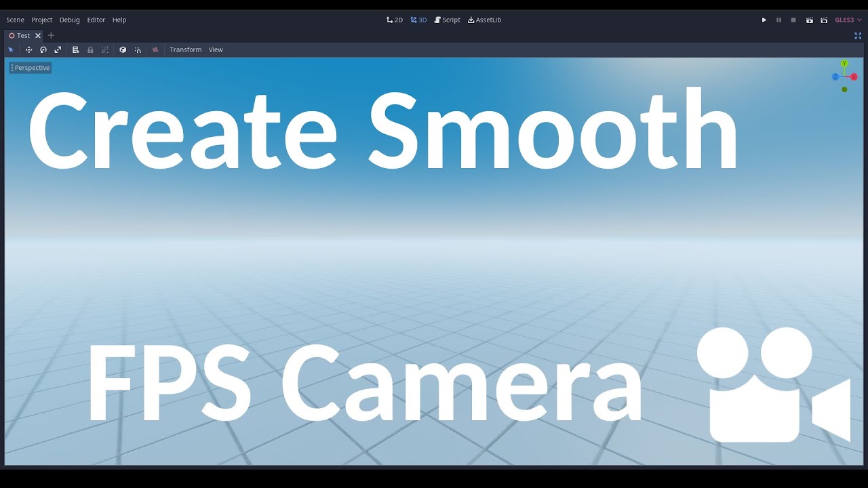Switch to the 3D workspace
The width and height of the screenshot is (868, 488).
click(x=419, y=20)
